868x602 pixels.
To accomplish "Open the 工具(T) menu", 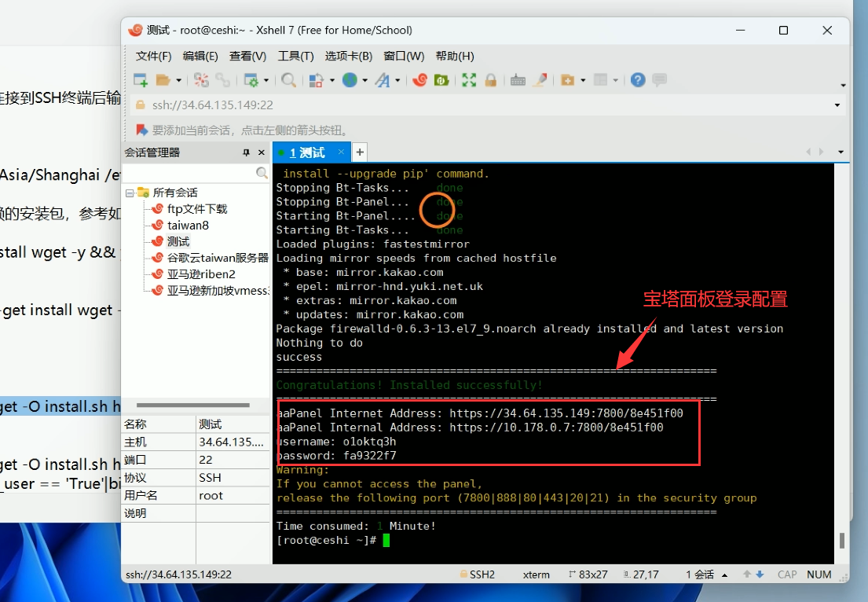I will (x=295, y=56).
